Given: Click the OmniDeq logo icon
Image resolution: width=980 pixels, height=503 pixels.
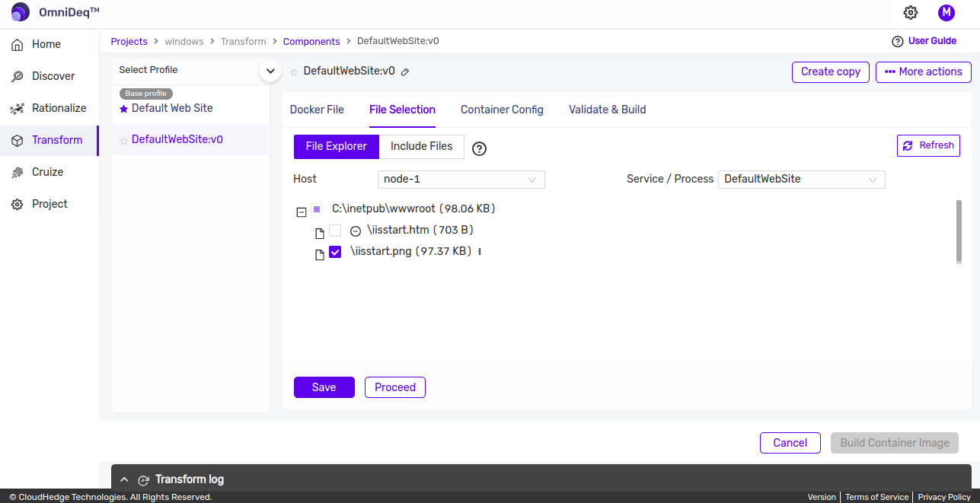Looking at the screenshot, I should [x=21, y=12].
